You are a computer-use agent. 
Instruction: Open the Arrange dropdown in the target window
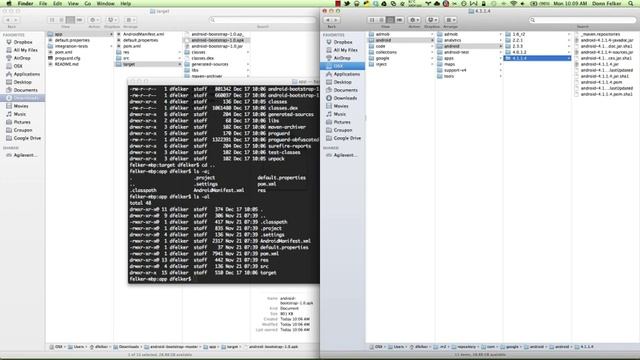click(x=130, y=20)
